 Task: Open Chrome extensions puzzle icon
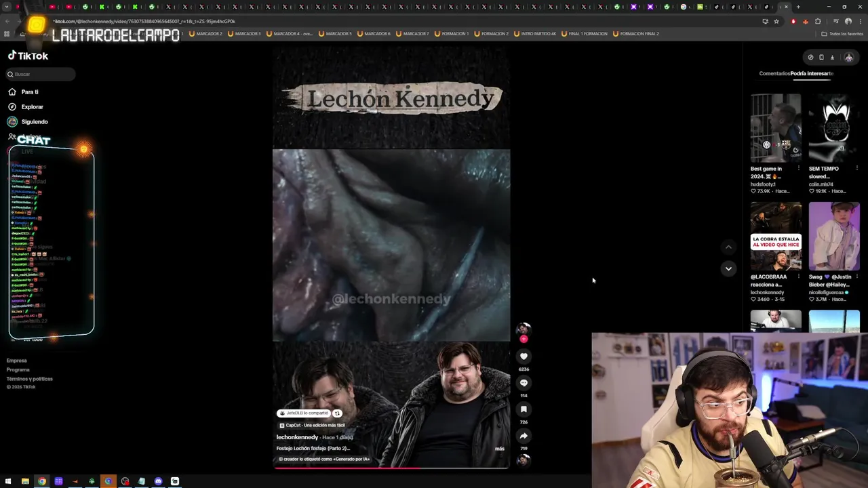[818, 21]
